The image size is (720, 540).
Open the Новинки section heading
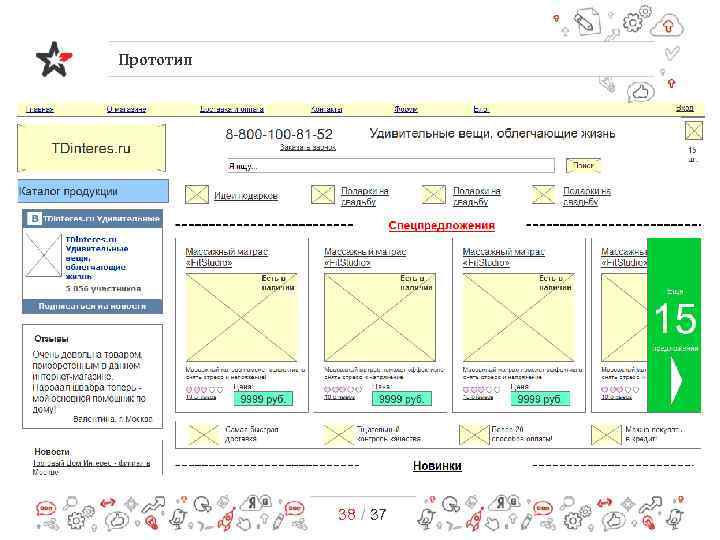pyautogui.click(x=437, y=466)
